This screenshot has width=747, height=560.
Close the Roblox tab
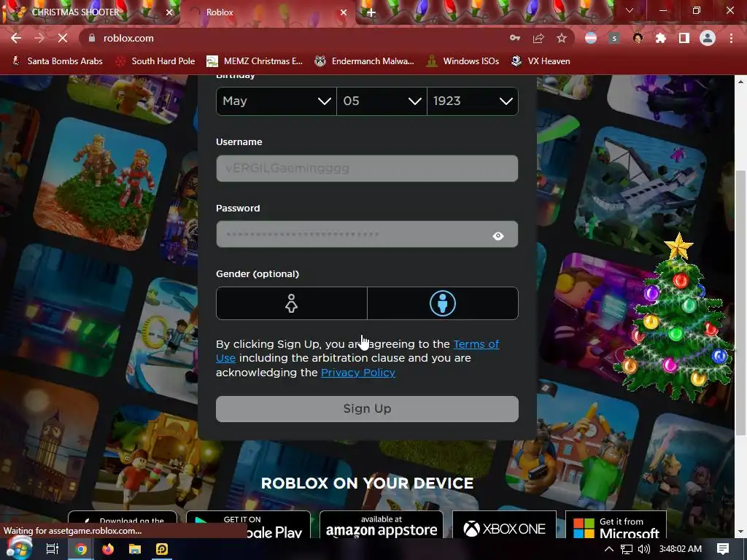(x=344, y=12)
